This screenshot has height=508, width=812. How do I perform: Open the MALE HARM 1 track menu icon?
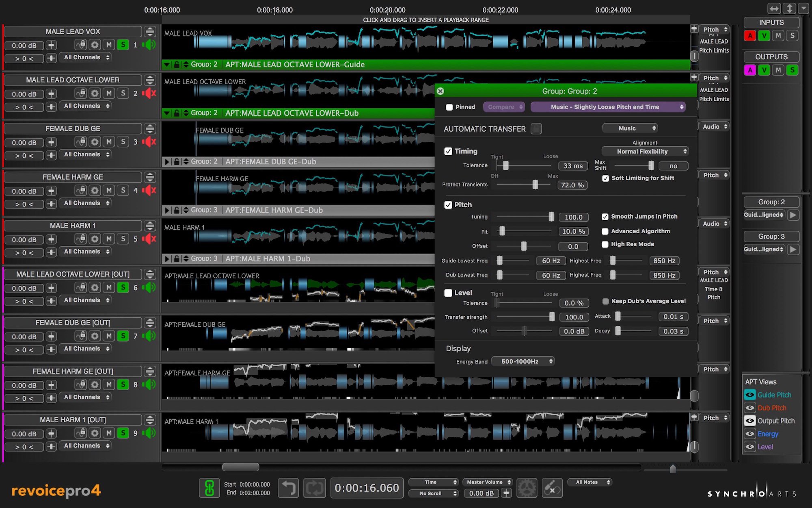pyautogui.click(x=150, y=226)
